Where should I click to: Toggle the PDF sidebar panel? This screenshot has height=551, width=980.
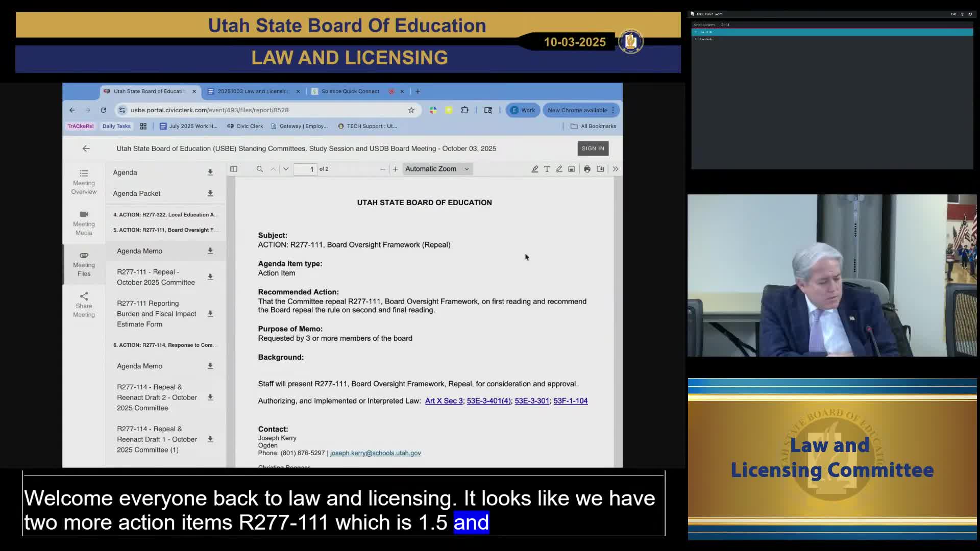point(233,169)
